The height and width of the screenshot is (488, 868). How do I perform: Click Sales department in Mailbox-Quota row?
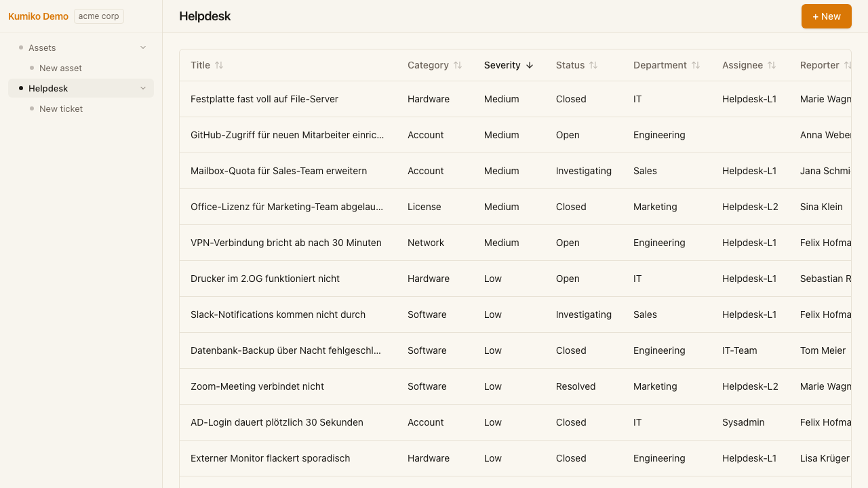tap(645, 171)
